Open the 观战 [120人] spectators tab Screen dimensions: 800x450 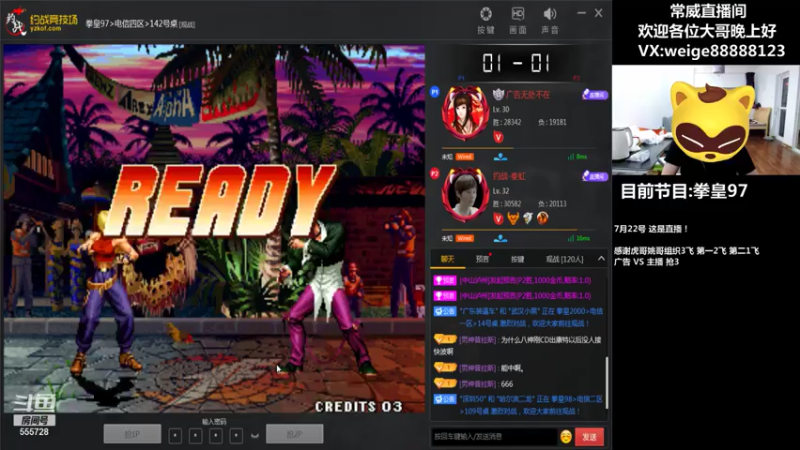564,259
